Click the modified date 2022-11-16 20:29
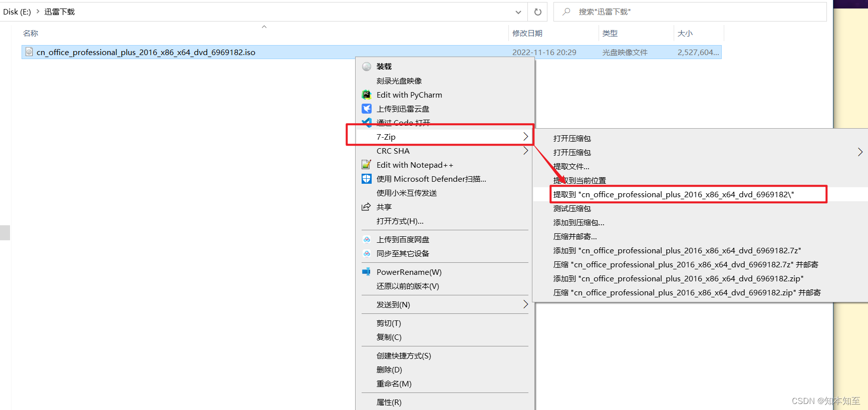Screen dimensions: 868x410 544,52
